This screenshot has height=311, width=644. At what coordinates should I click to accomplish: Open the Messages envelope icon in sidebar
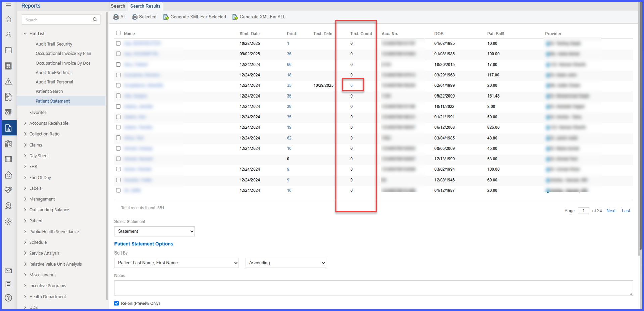pos(8,271)
